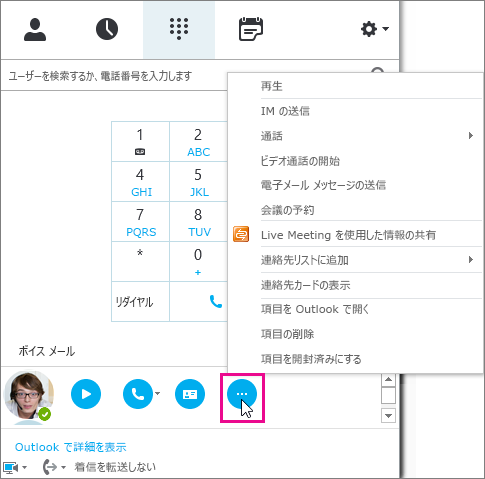
Task: Click the primary device monitor icon
Action: (10, 467)
